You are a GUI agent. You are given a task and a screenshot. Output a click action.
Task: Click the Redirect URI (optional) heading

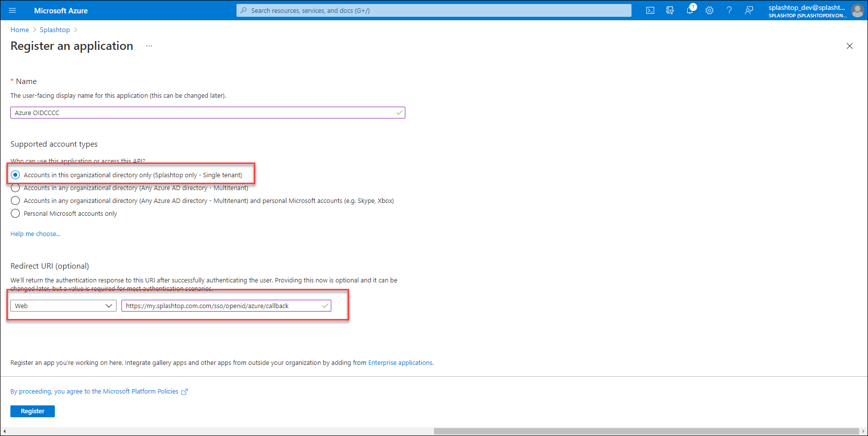(x=50, y=266)
